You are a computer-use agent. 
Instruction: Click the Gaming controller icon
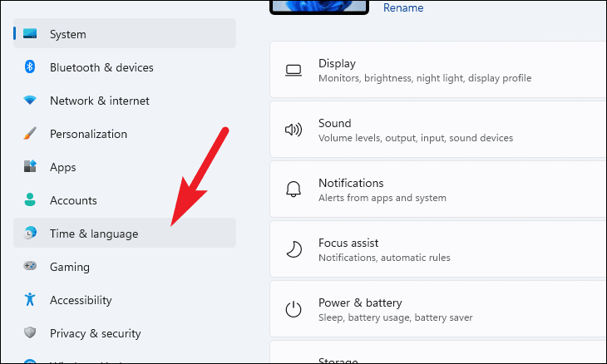[30, 266]
